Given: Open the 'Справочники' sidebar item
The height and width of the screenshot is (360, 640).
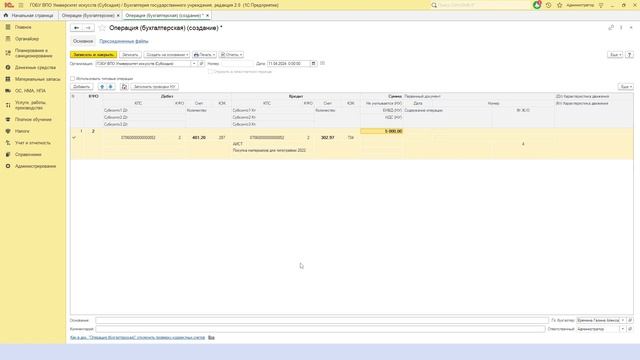Looking at the screenshot, I should point(28,154).
